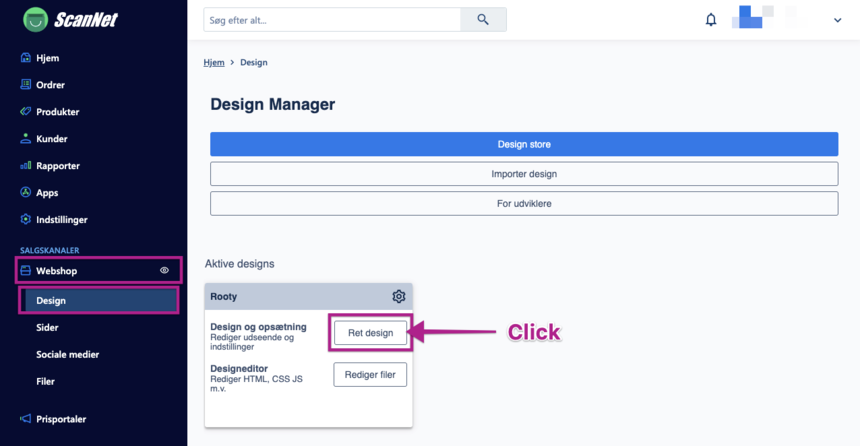
Task: Open the notifications bell
Action: pos(711,19)
